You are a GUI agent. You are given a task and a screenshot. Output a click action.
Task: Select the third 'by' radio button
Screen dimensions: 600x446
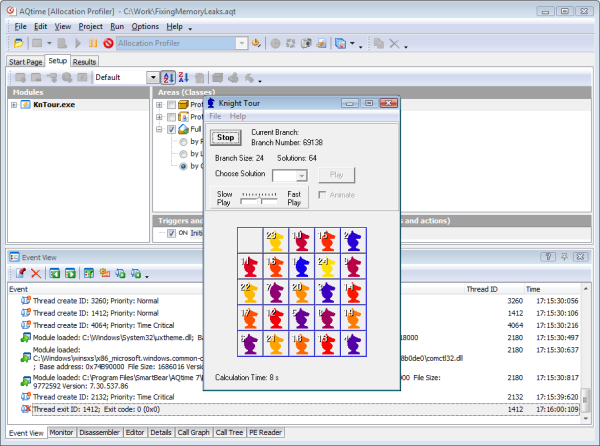(183, 166)
